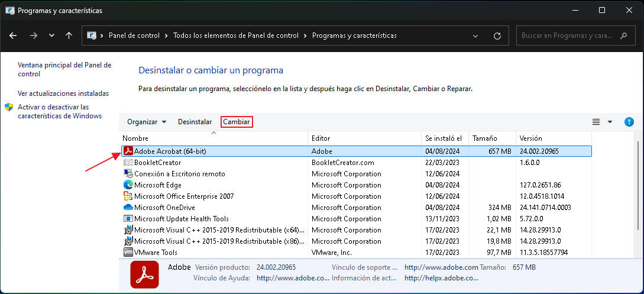Image resolution: width=644 pixels, height=294 pixels.
Task: Select the Microsoft Edge icon
Action: 128,185
